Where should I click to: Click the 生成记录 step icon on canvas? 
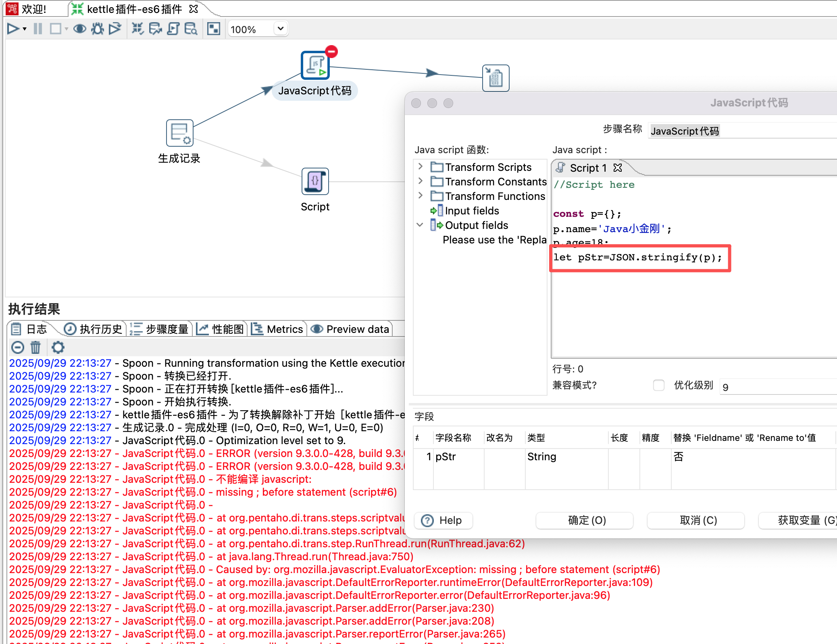[x=179, y=133]
